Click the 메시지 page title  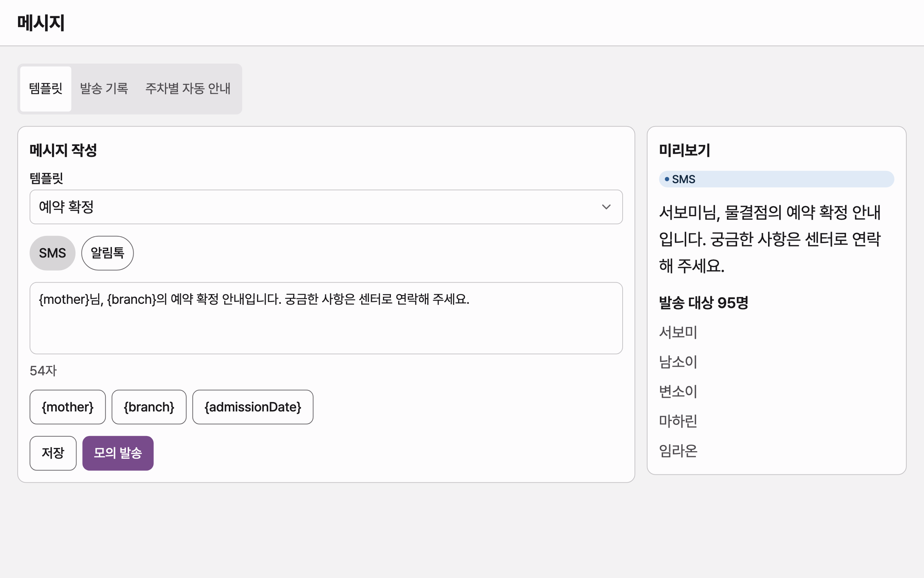(x=41, y=23)
